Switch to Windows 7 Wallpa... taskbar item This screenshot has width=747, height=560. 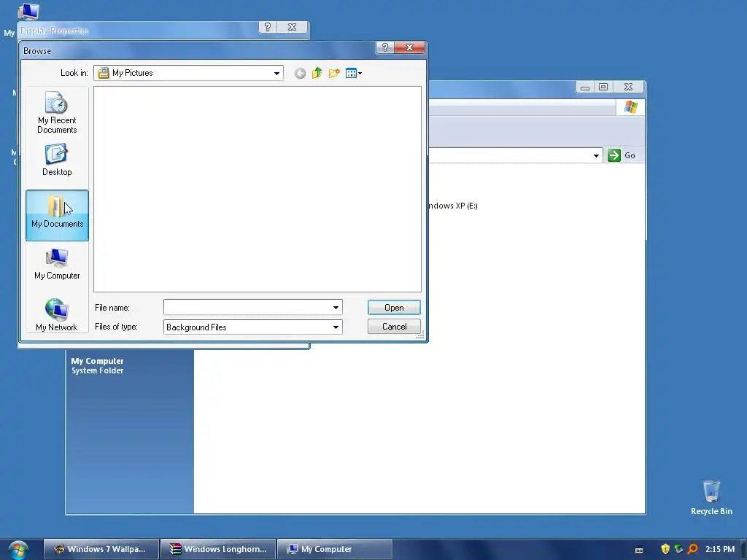[x=101, y=549]
